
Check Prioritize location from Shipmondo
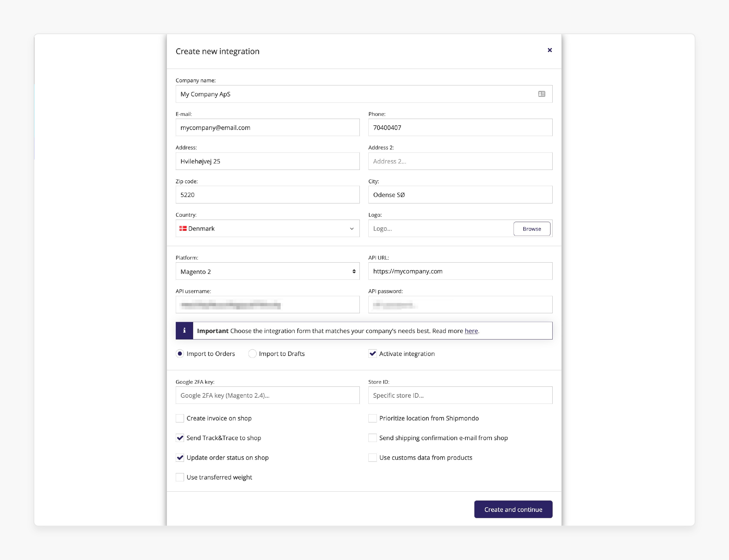click(373, 418)
